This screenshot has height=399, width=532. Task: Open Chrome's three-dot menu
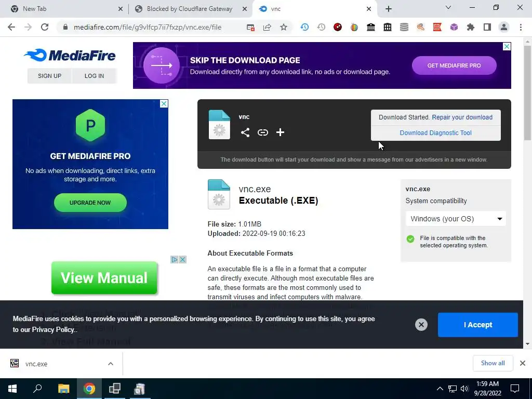click(x=521, y=27)
